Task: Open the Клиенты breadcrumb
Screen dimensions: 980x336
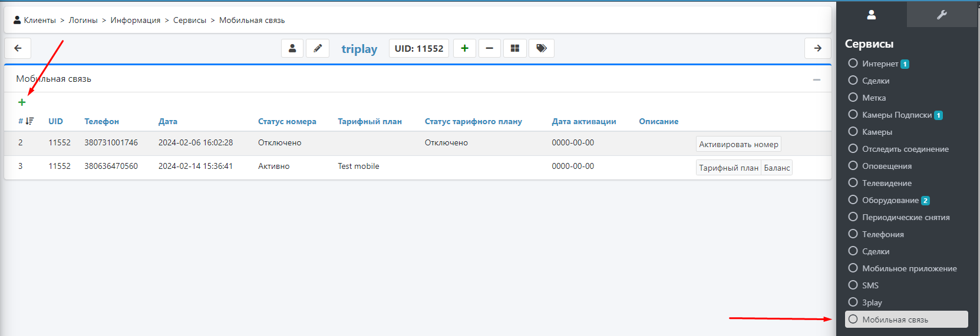Action: tap(39, 20)
